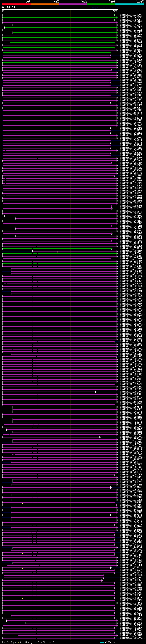Select the UniRef100_C5E3B2 label
The image size is (146, 644).
[x=131, y=223]
